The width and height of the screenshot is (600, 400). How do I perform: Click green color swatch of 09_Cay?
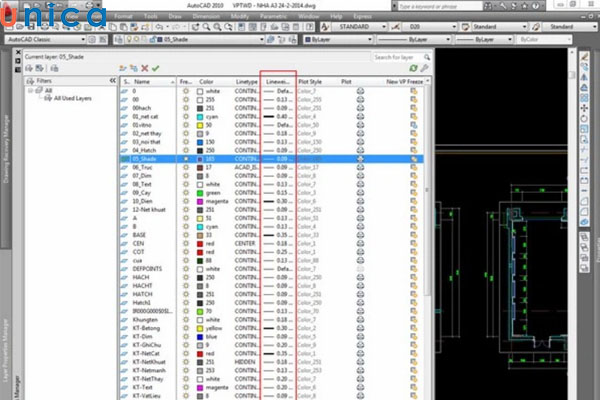pyautogui.click(x=200, y=193)
